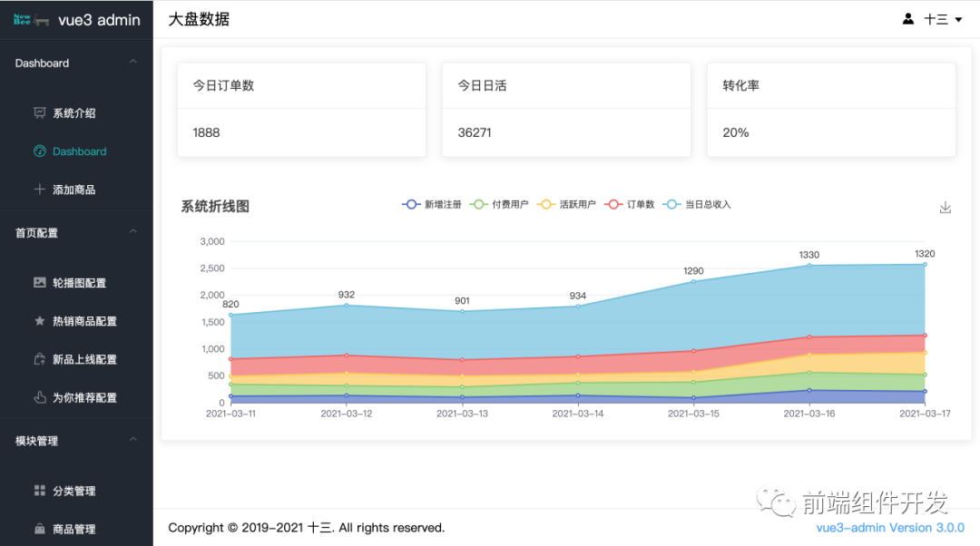Click the 2021-03-17 axis label

[925, 414]
